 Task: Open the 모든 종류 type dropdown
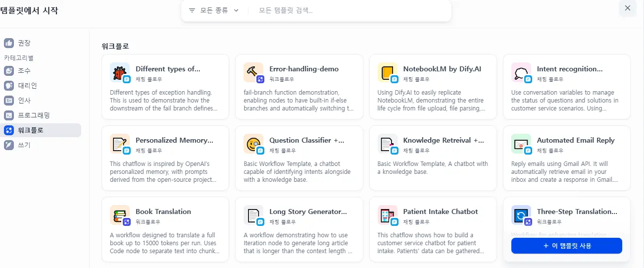pos(214,10)
